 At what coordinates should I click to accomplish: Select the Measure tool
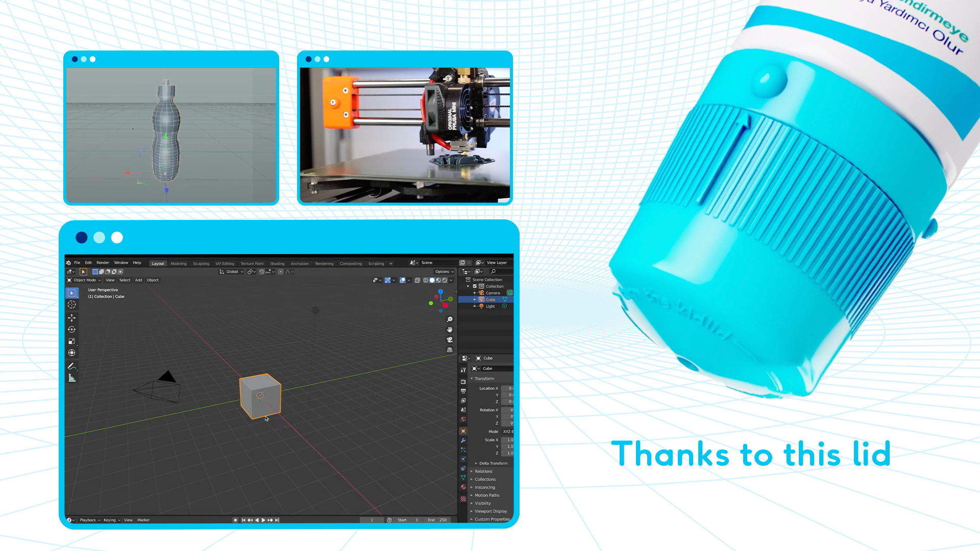(72, 378)
